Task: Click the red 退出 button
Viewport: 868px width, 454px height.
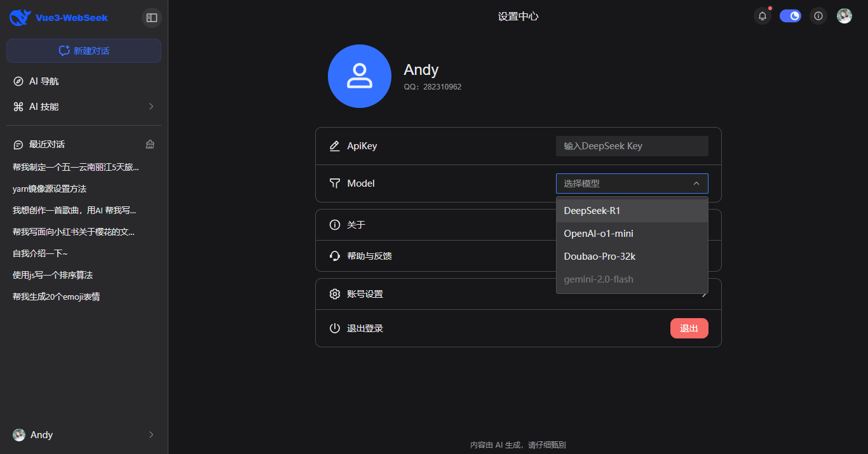Action: tap(689, 328)
